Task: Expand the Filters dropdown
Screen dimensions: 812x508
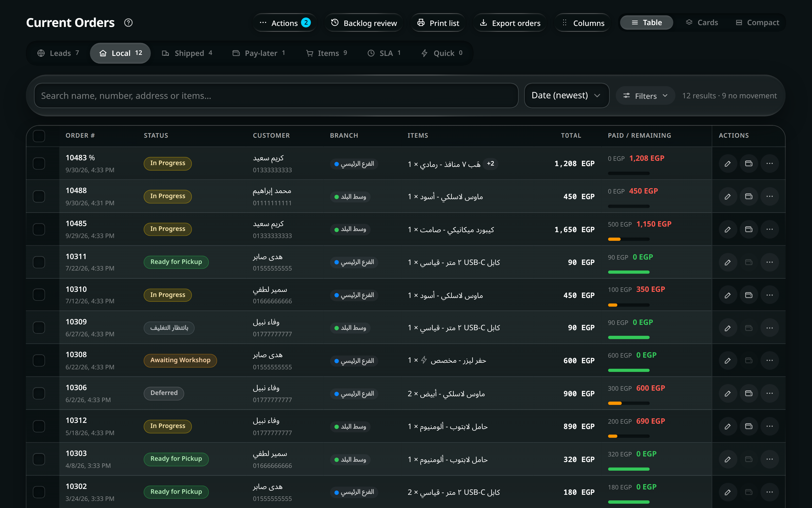Action: 645,96
